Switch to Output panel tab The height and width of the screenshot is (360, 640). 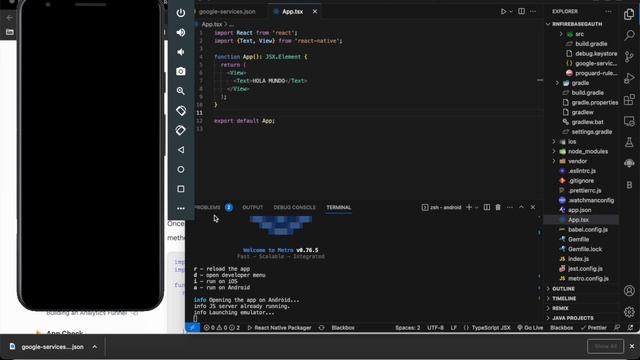[x=253, y=207]
